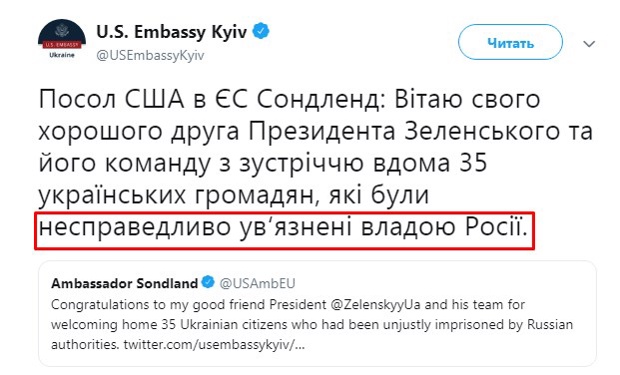Click the quoted tweet card body text
This screenshot has width=620, height=375.
(x=312, y=324)
